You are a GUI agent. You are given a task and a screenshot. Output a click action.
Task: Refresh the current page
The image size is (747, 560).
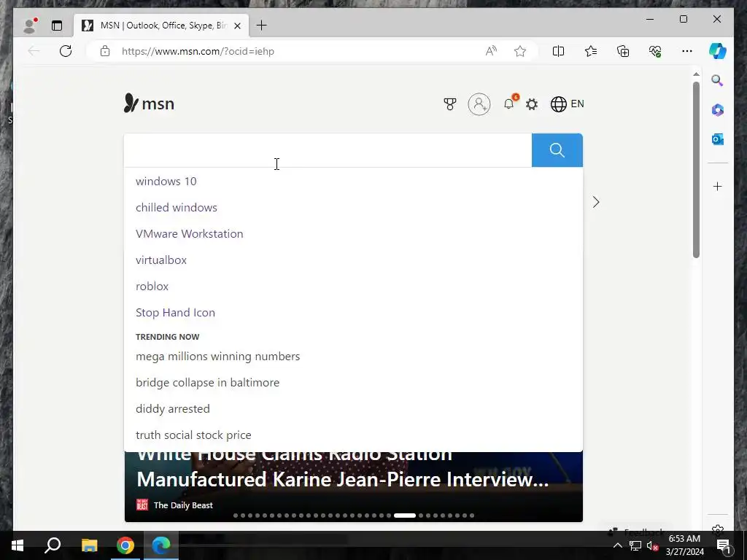(66, 51)
